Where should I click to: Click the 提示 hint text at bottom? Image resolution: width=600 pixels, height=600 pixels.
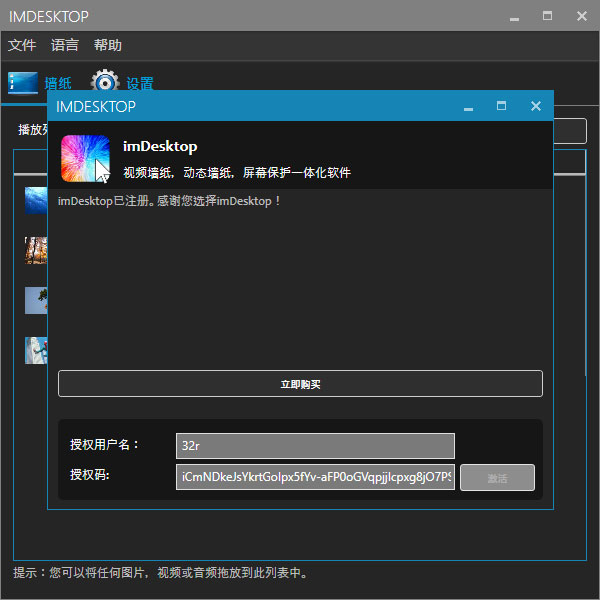pyautogui.click(x=160, y=573)
